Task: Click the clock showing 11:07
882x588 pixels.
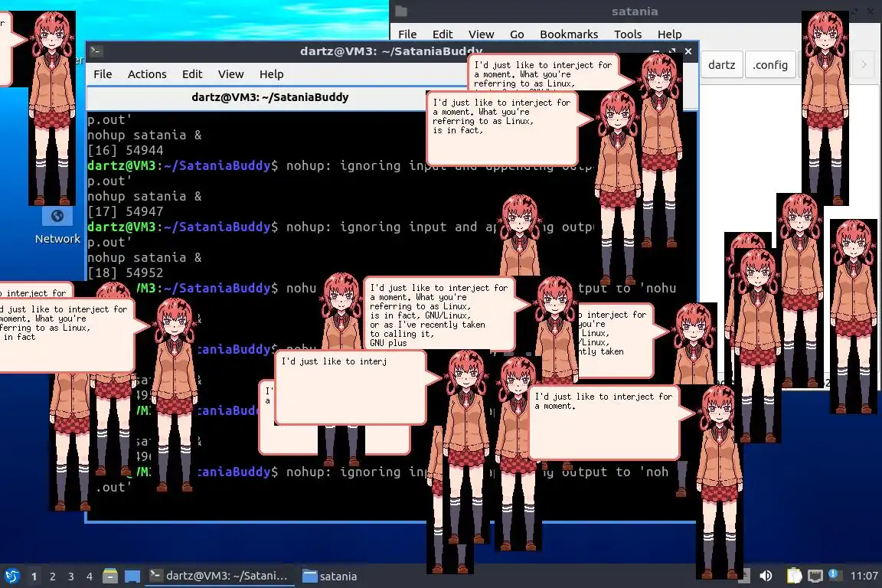Action: coord(864,576)
